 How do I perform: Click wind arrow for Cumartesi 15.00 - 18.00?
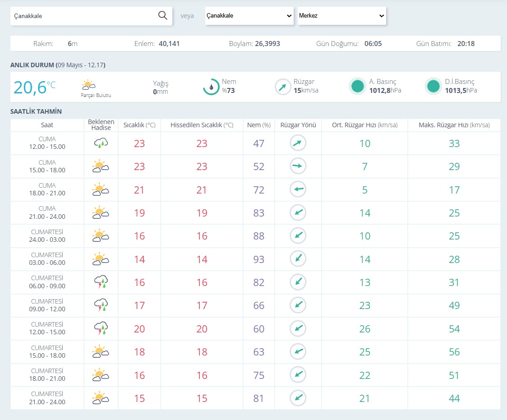298,351
